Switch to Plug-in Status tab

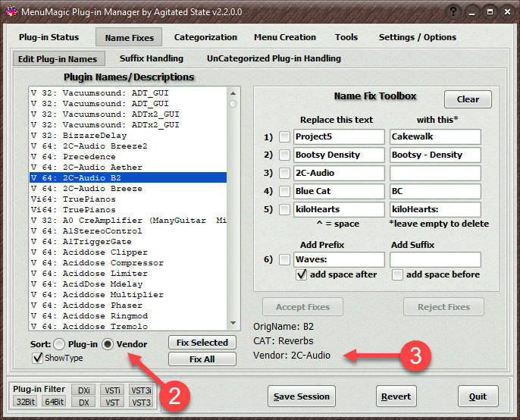tap(49, 37)
